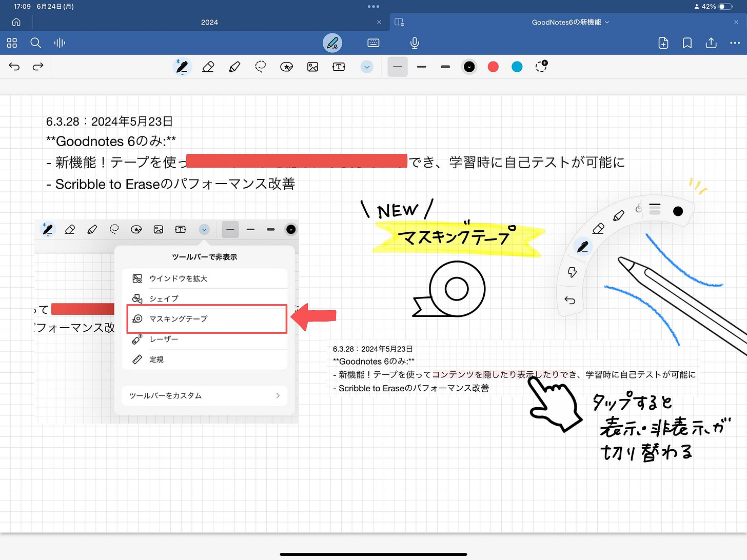Choose the thickest stroke width in main toolbar
This screenshot has height=560, width=747.
445,67
